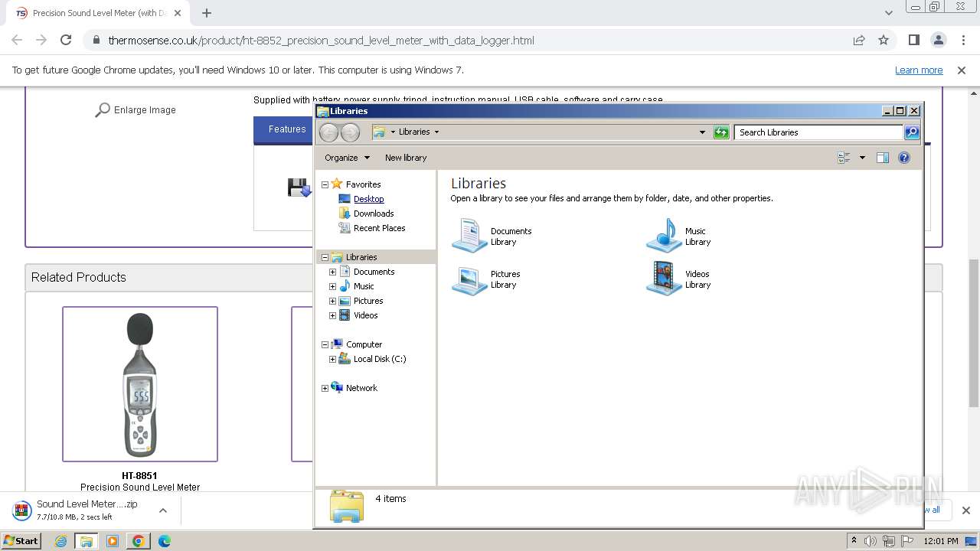The height and width of the screenshot is (551, 980).
Task: Click the search magnifier in Libraries
Action: click(x=911, y=132)
